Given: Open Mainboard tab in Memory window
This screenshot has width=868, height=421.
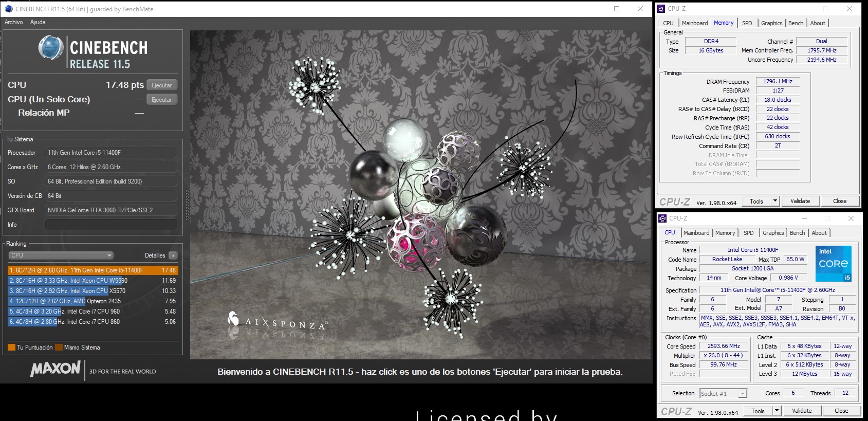Looking at the screenshot, I should point(695,23).
